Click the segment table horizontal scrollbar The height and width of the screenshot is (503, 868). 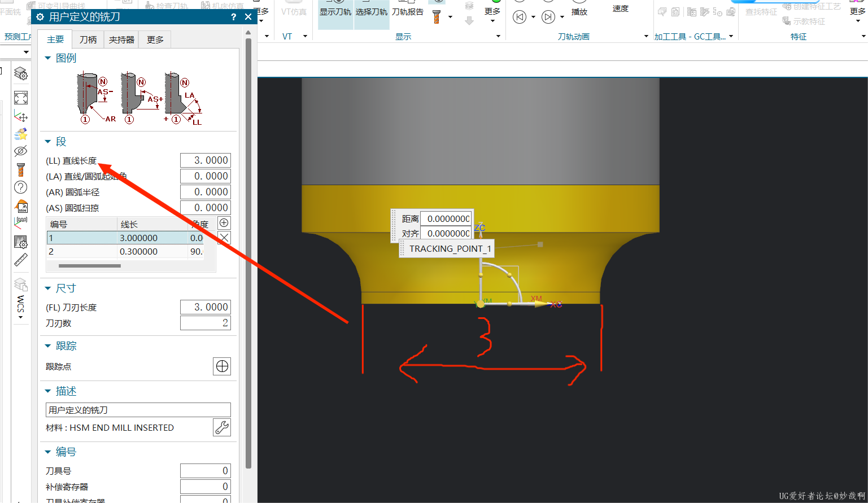pyautogui.click(x=89, y=265)
